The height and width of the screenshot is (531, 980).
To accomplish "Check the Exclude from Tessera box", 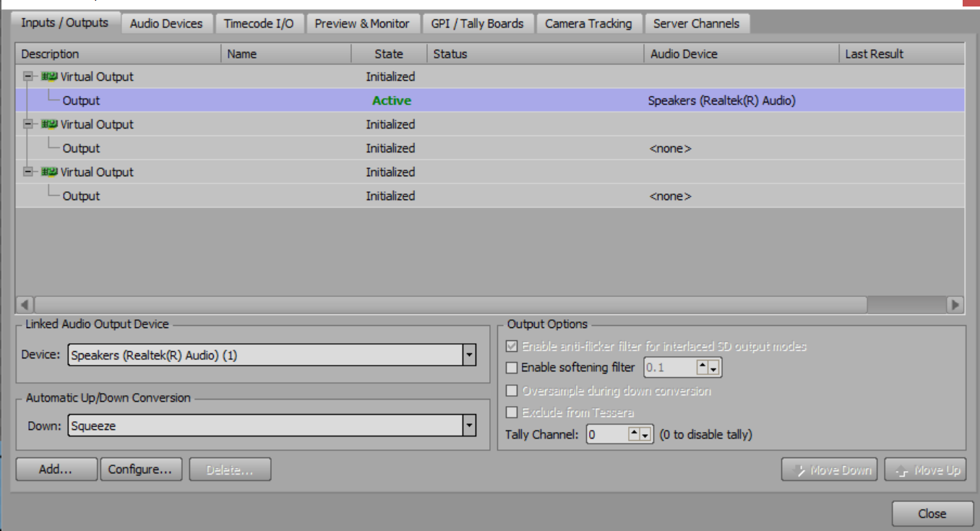I will [x=512, y=413].
